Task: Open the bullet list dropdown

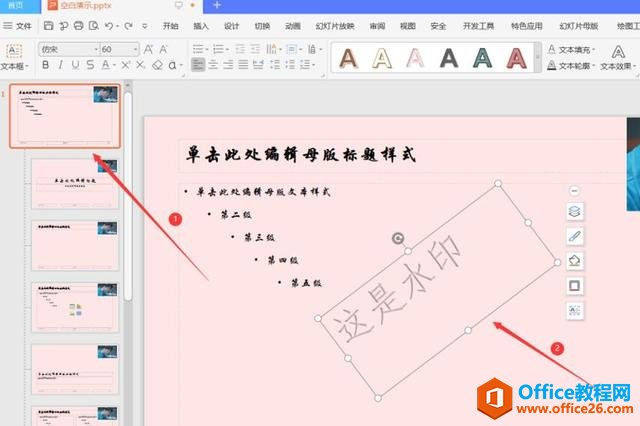Action: (207, 50)
